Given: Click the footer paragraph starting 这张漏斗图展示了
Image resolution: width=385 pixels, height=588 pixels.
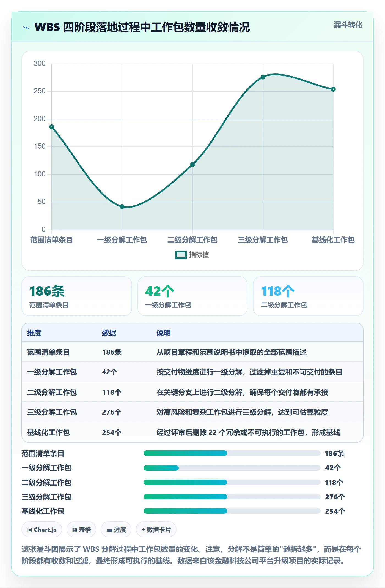Looking at the screenshot, I should point(191,555).
